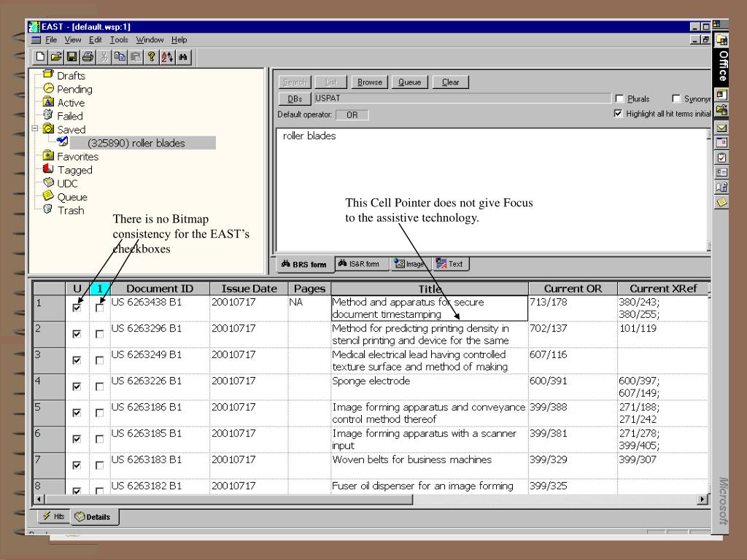Select the Pending folder icon

click(x=49, y=88)
